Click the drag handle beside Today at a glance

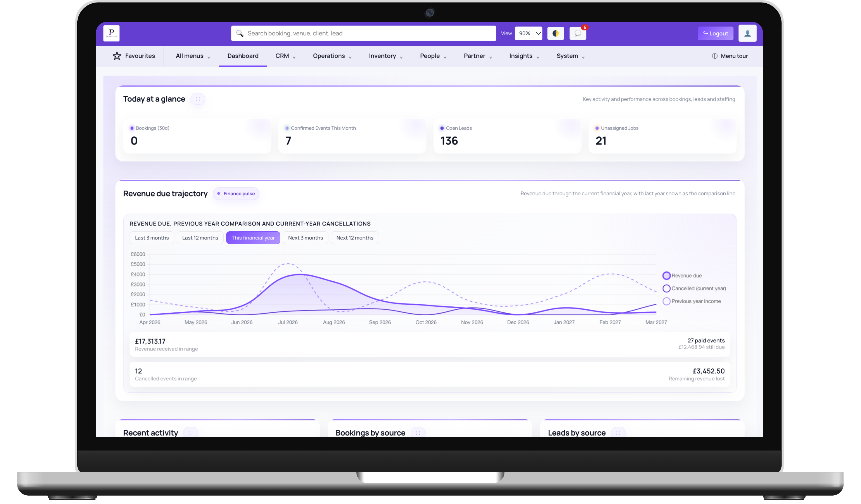(x=198, y=99)
